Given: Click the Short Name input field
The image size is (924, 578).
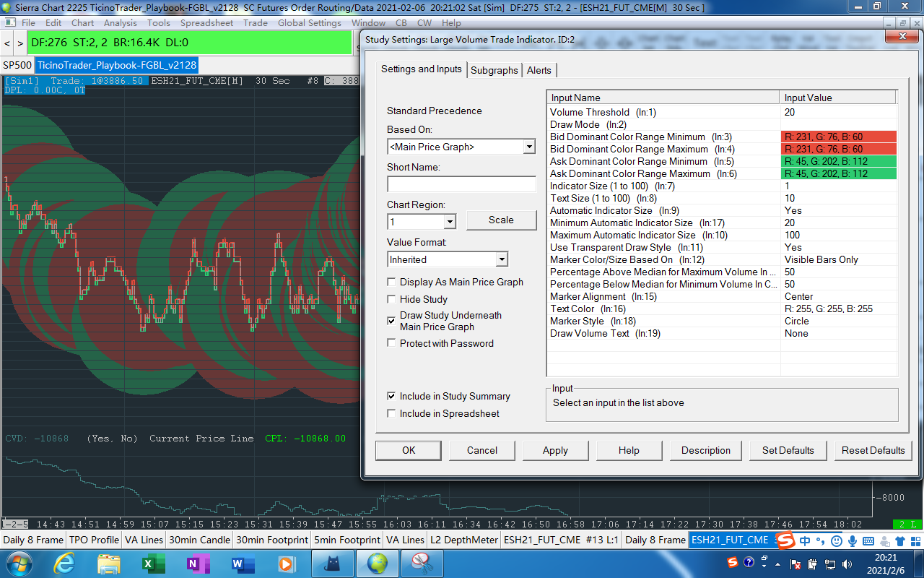Looking at the screenshot, I should tap(461, 184).
